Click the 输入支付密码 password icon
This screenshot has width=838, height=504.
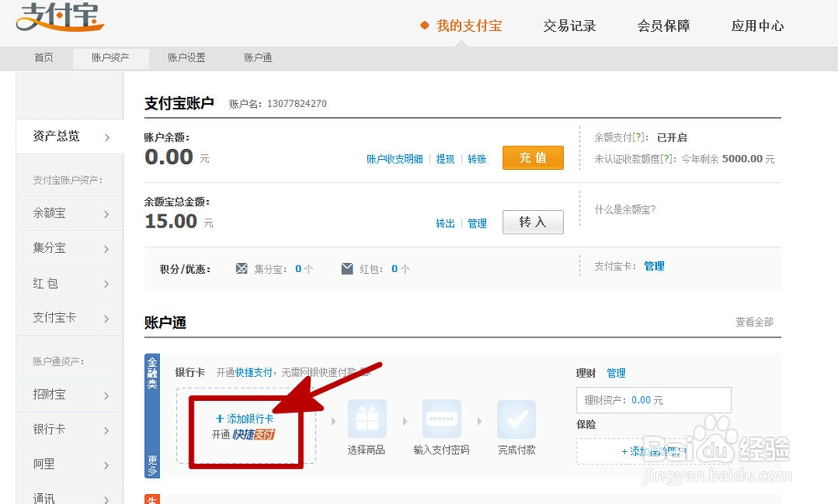tap(442, 419)
